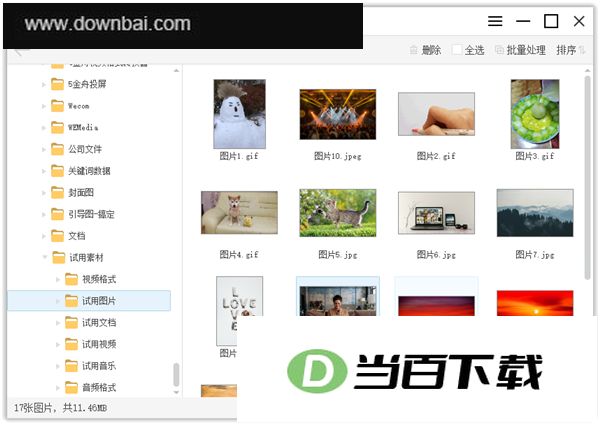Expand the WEMedia tree node
Viewport: 600px width, 425px height.
(44, 128)
